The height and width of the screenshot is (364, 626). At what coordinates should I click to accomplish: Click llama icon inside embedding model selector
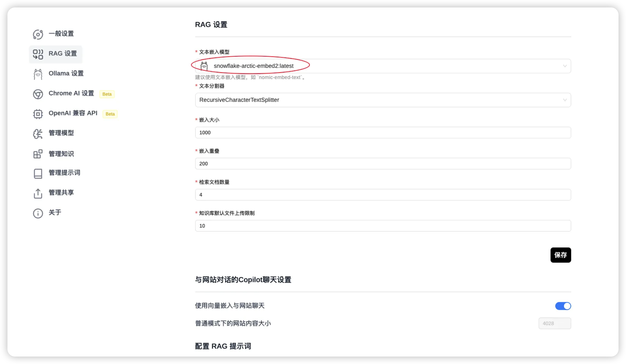204,66
